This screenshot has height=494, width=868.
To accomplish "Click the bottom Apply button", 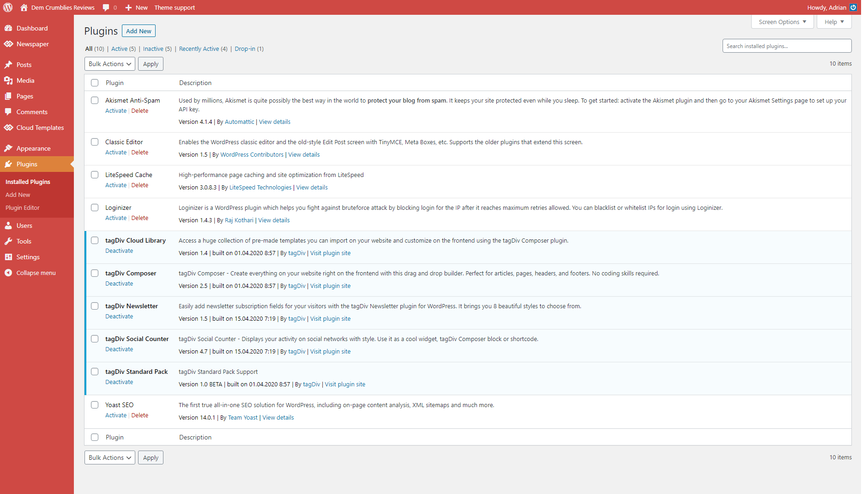I will pos(151,457).
